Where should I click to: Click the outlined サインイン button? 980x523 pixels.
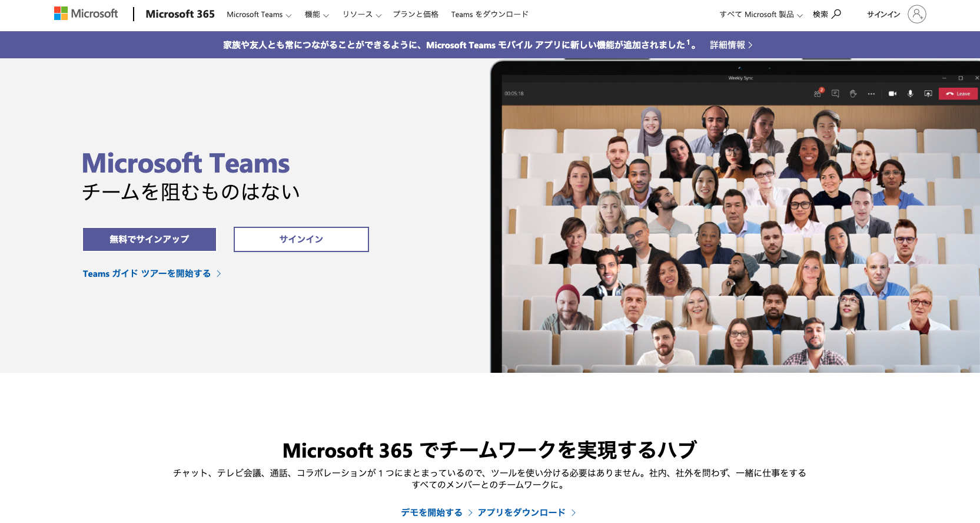click(301, 239)
